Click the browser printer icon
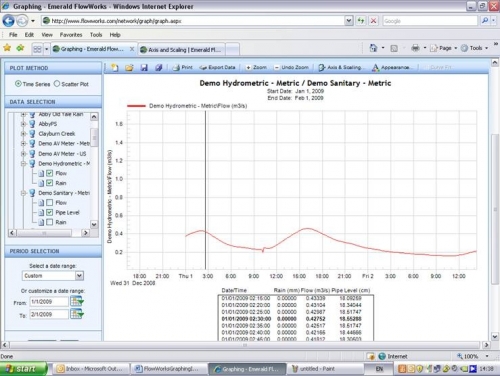The height and width of the screenshot is (376, 500). click(415, 48)
